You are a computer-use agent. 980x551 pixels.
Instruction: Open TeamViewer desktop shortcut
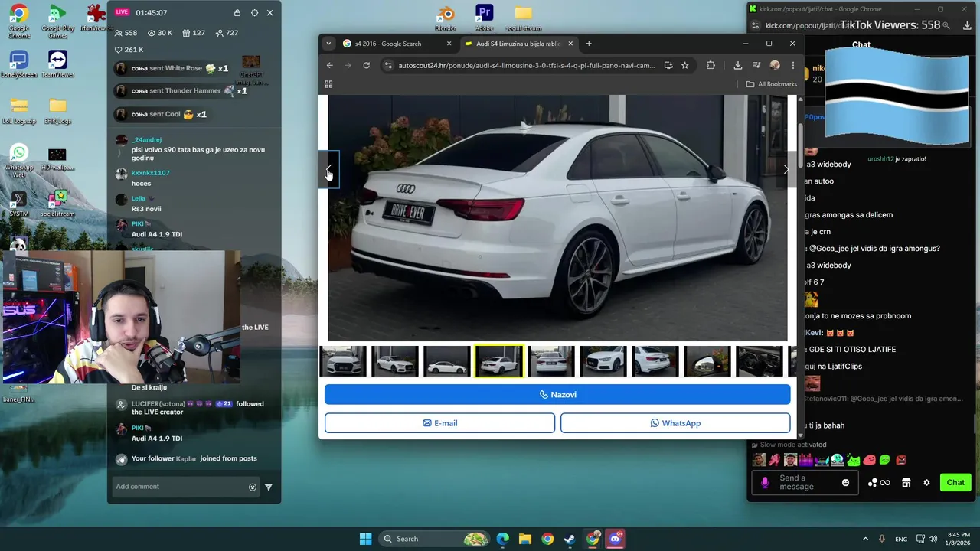coord(57,64)
